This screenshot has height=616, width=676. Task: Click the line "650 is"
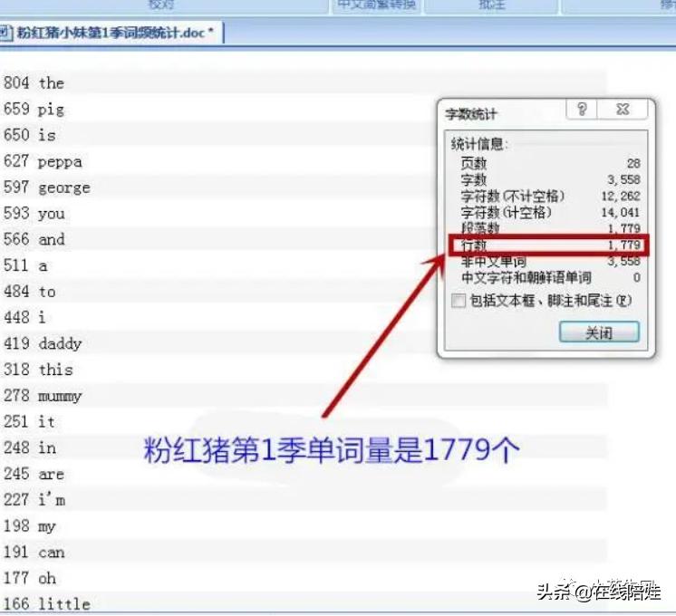point(29,135)
